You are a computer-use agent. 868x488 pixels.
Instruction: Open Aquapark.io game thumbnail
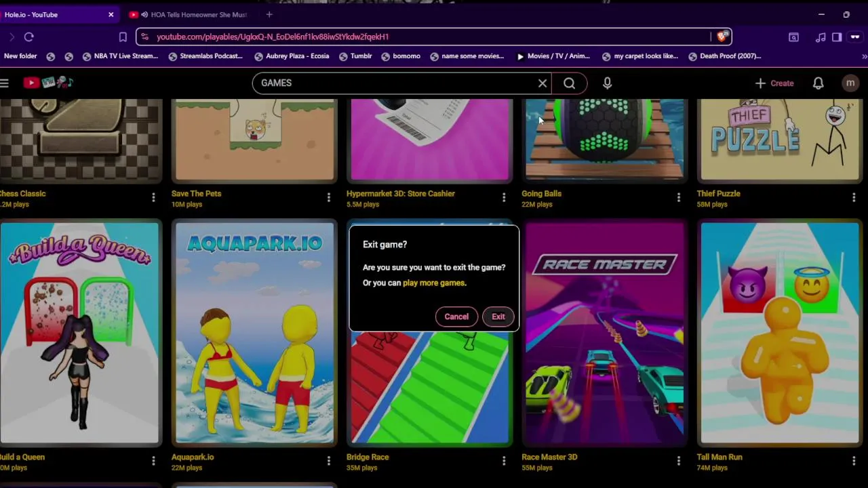pyautogui.click(x=255, y=333)
